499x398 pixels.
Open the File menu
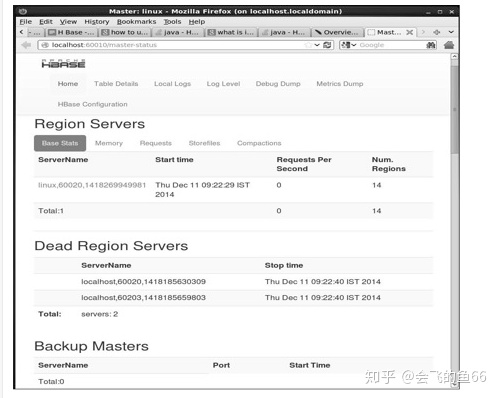[x=26, y=22]
